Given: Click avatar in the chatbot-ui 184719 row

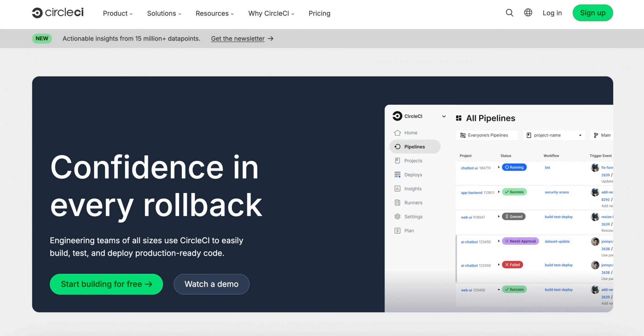Looking at the screenshot, I should click(595, 168).
